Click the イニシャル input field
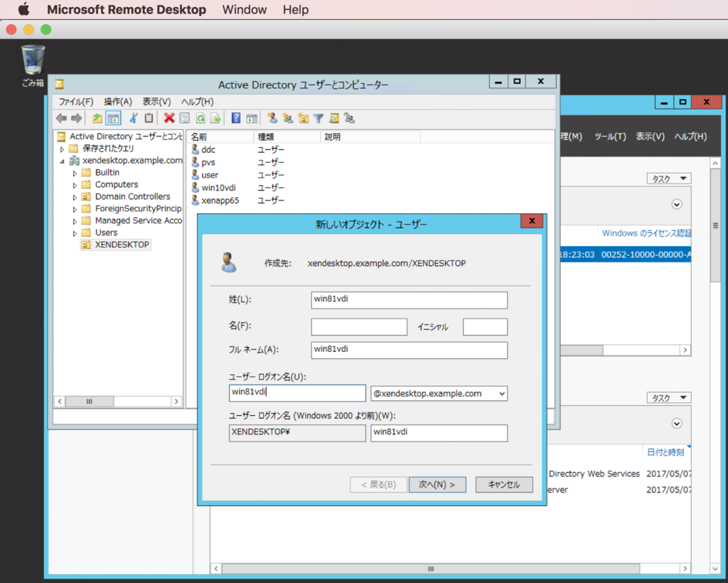This screenshot has height=583, width=728. coord(485,327)
